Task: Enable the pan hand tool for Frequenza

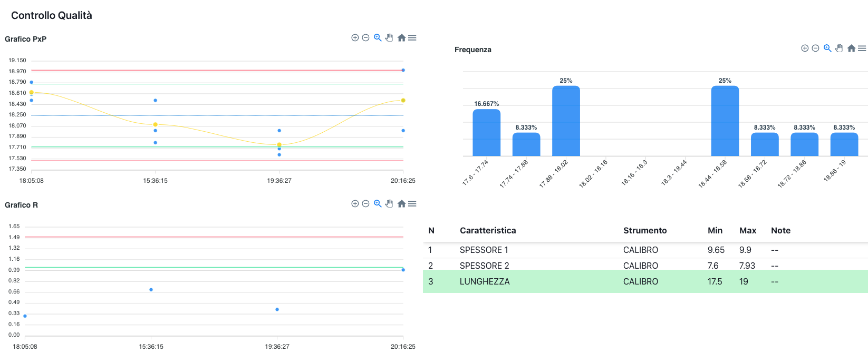Action: click(x=839, y=48)
